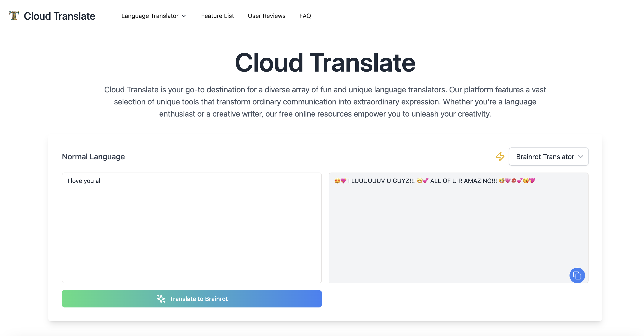The width and height of the screenshot is (644, 336).
Task: Click the translated 'I LUUUUUUV U GUYZ' text
Action: [x=381, y=181]
